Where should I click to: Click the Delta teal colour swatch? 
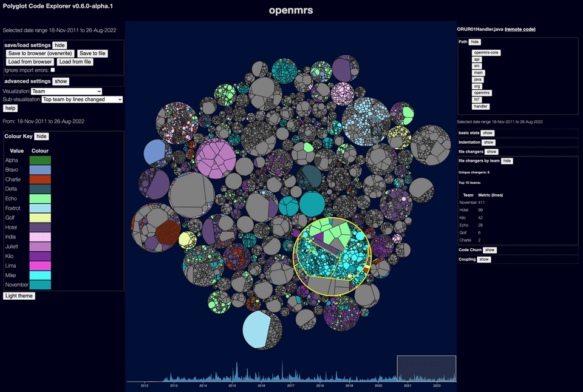click(40, 189)
